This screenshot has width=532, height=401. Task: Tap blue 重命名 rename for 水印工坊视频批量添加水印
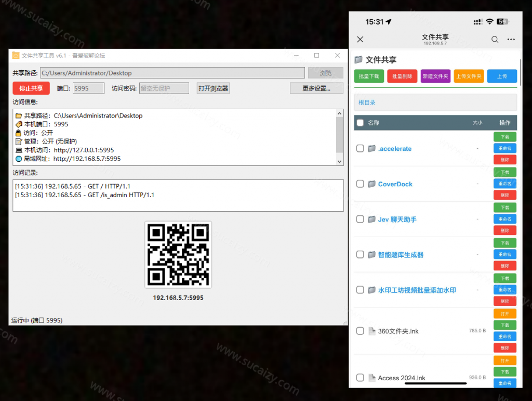click(505, 290)
